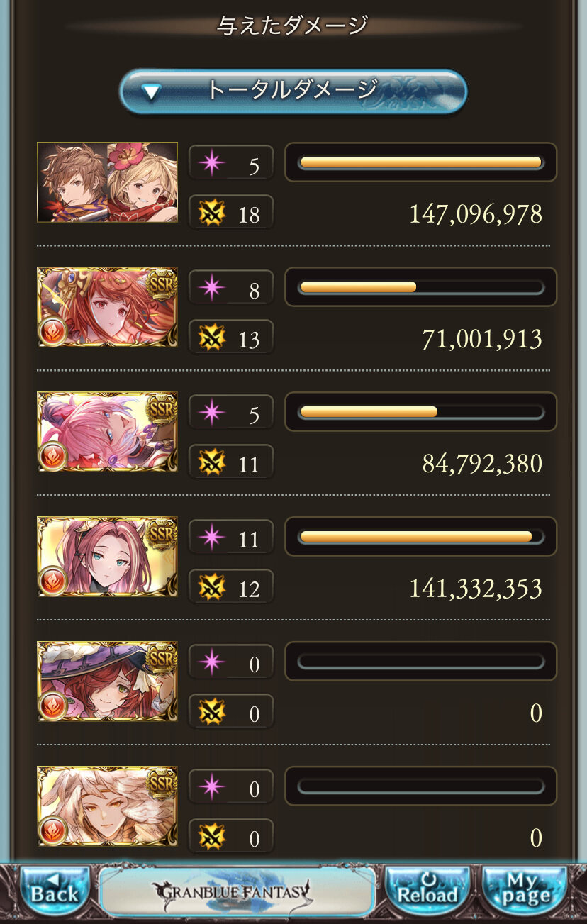Open the トータルダメージ dropdown
Screen dimensions: 587x924
point(293,91)
